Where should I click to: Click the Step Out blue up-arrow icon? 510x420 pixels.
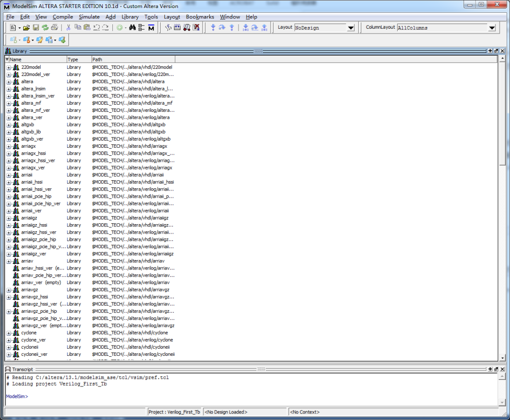pos(231,28)
